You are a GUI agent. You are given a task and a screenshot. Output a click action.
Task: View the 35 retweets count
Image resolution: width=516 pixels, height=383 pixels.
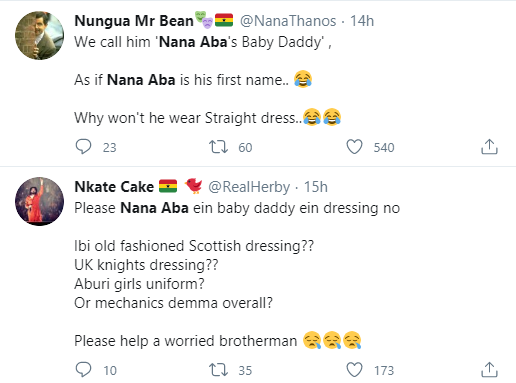245,370
